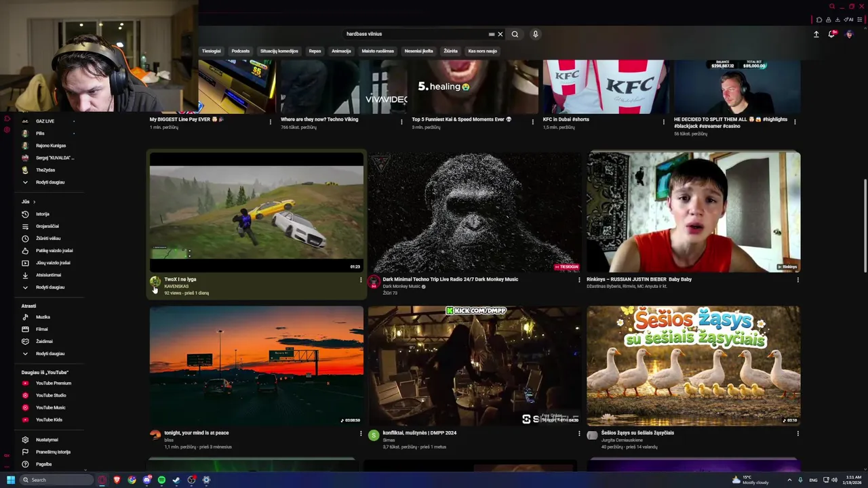Open Žiūrėti vėliau list
868x488 pixels.
pyautogui.click(x=47, y=239)
